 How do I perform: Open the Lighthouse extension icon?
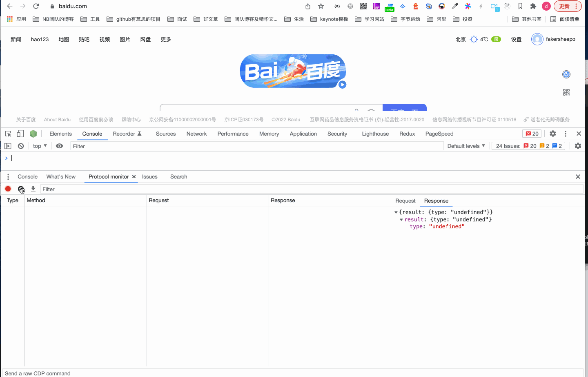pyautogui.click(x=416, y=6)
